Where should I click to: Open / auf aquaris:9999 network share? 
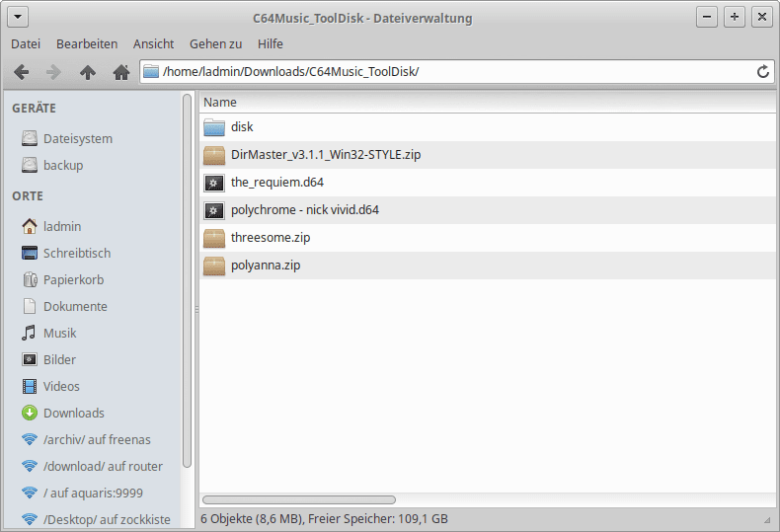click(x=93, y=494)
